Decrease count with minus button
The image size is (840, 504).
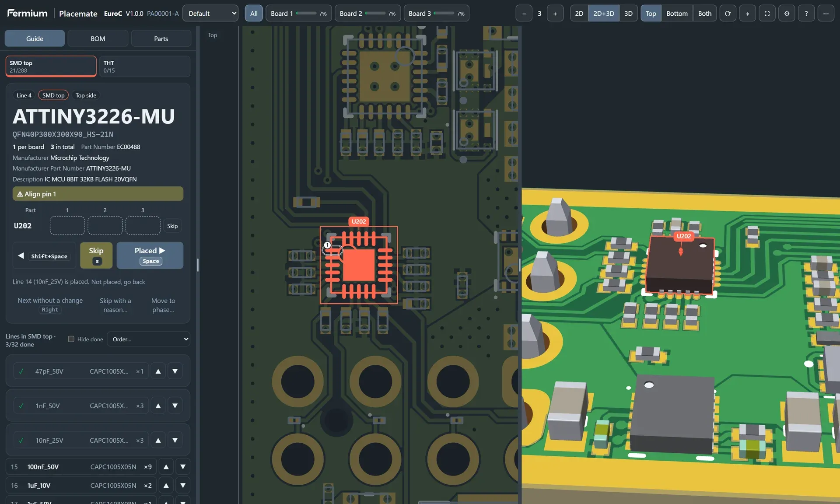[x=524, y=14]
